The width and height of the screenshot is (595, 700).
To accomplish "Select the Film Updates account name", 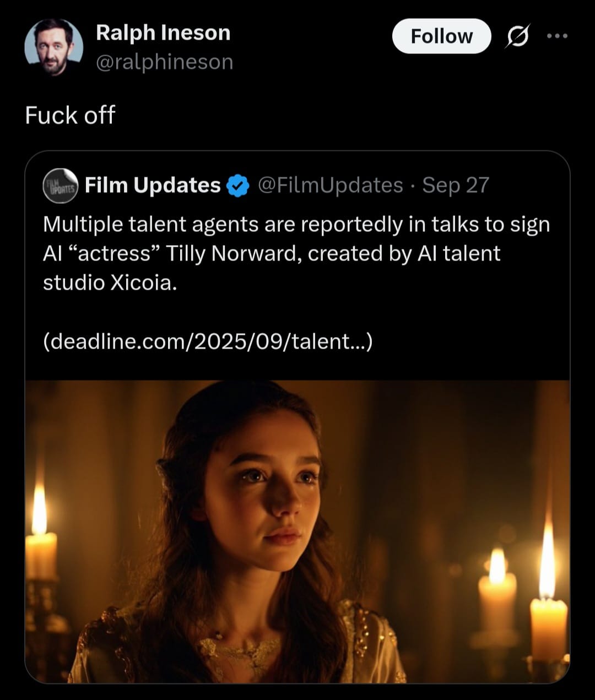I will point(153,186).
